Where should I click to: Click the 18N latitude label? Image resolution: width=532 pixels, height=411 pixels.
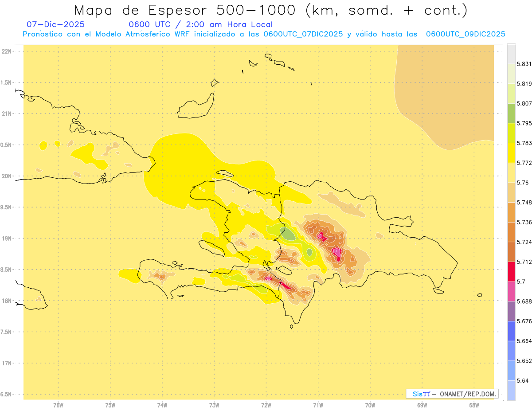[8, 301]
